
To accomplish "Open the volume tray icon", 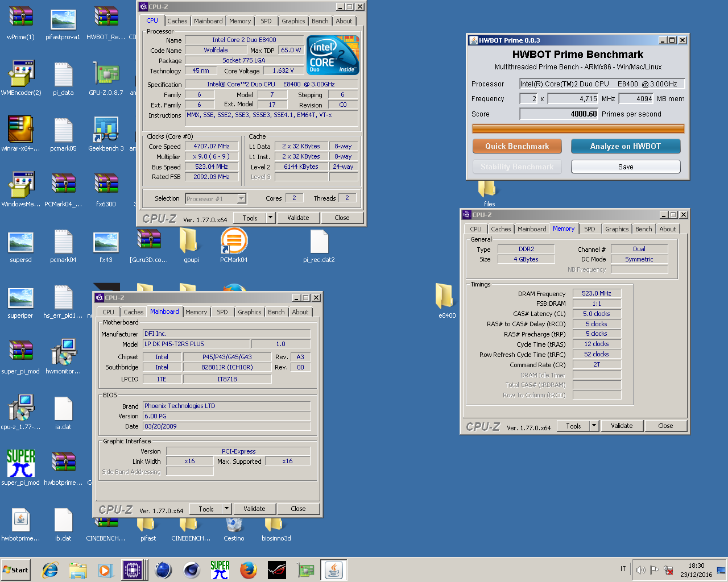I will 641,570.
